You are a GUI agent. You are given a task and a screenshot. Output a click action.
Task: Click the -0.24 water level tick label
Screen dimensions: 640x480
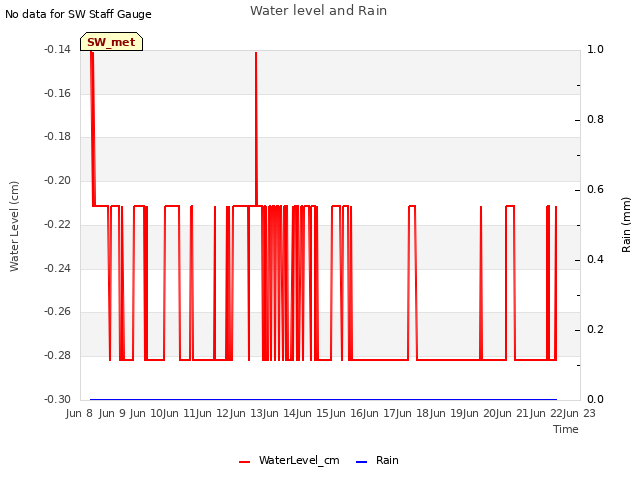[57, 268]
